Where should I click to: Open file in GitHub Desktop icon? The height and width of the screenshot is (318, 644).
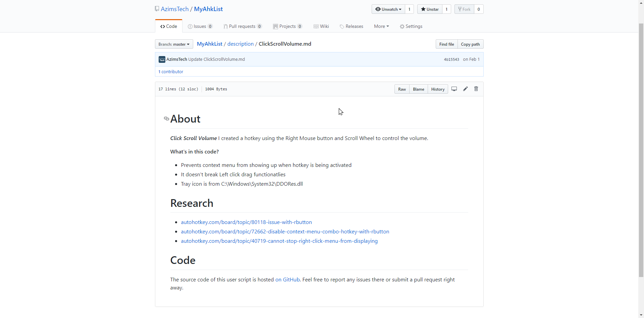(x=454, y=89)
